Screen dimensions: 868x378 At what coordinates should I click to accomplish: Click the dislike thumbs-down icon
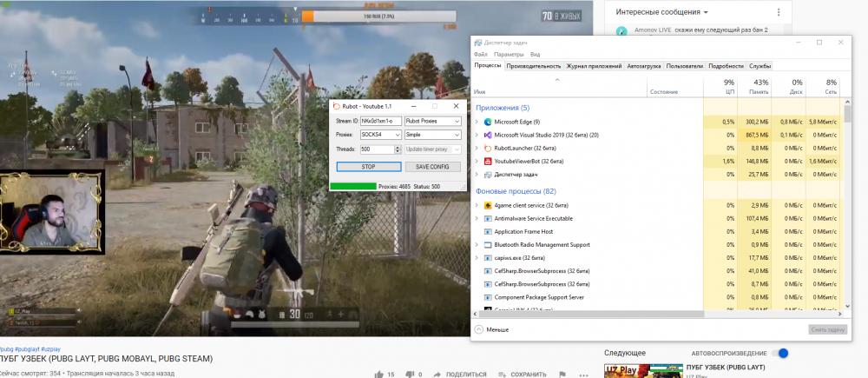[x=409, y=374]
